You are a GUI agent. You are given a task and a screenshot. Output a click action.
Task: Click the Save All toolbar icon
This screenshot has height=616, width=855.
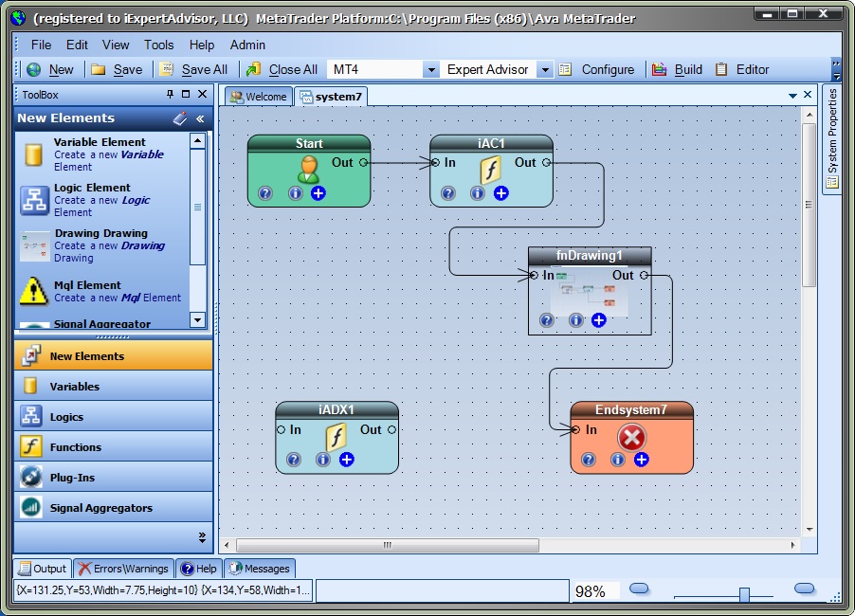(166, 69)
